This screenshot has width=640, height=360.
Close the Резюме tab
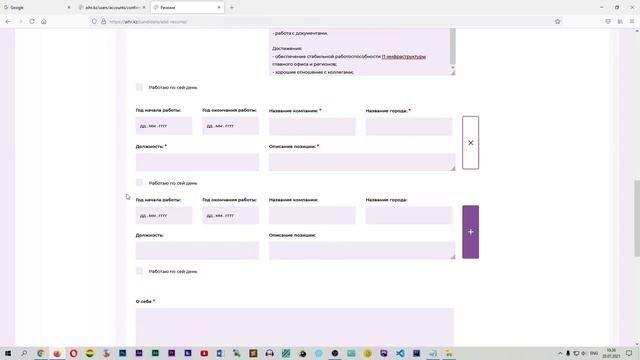point(219,7)
